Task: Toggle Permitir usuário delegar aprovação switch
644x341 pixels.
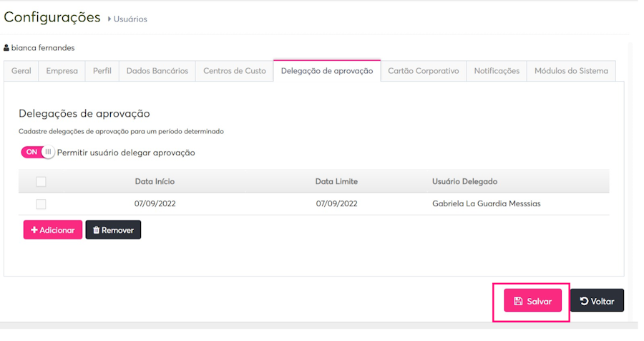Action: tap(37, 152)
